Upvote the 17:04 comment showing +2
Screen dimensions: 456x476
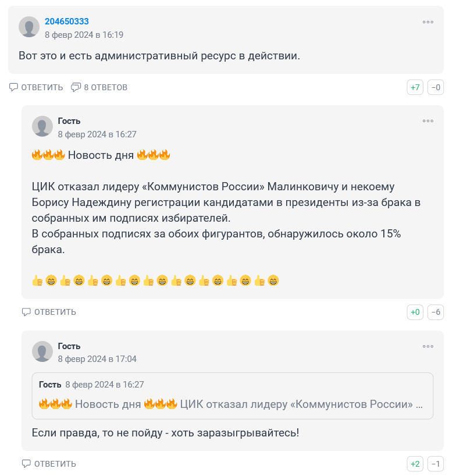(415, 464)
